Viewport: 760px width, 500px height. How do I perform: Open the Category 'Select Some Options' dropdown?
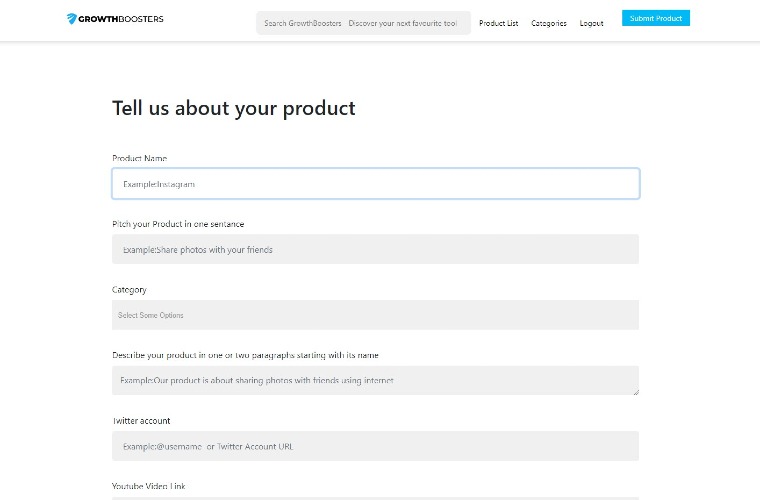pos(375,315)
